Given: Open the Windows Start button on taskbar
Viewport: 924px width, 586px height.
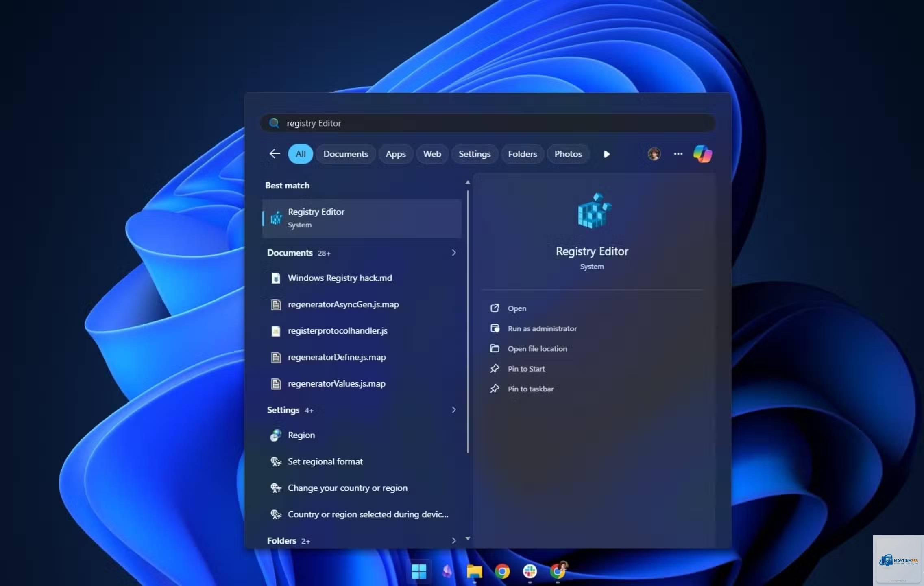Looking at the screenshot, I should point(419,571).
